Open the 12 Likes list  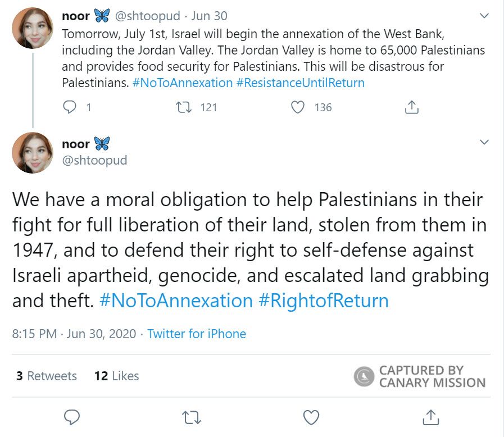pyautogui.click(x=116, y=376)
